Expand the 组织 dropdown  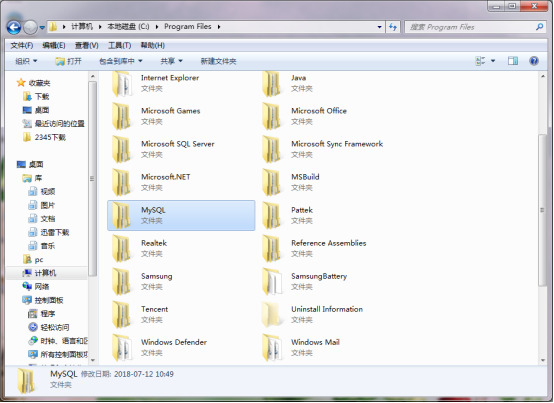[x=26, y=61]
